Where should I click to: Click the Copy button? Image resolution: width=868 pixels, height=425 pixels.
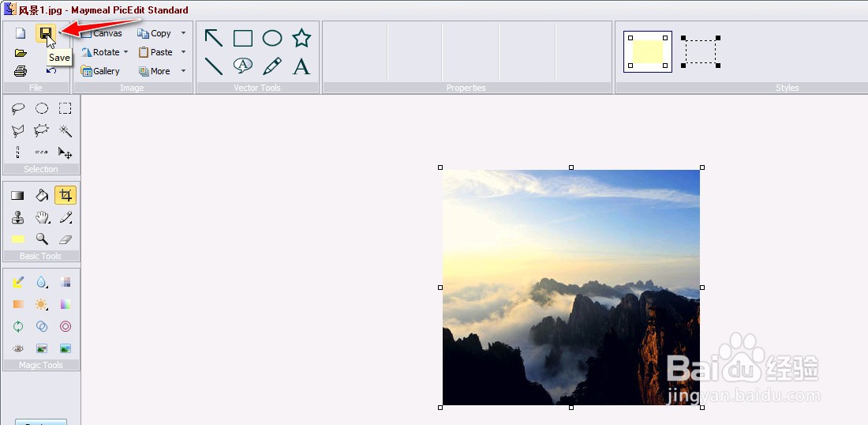tap(155, 33)
